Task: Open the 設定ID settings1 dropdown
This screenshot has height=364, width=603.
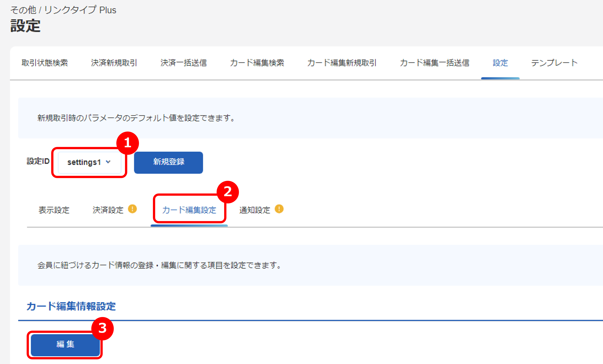Action: pyautogui.click(x=89, y=163)
